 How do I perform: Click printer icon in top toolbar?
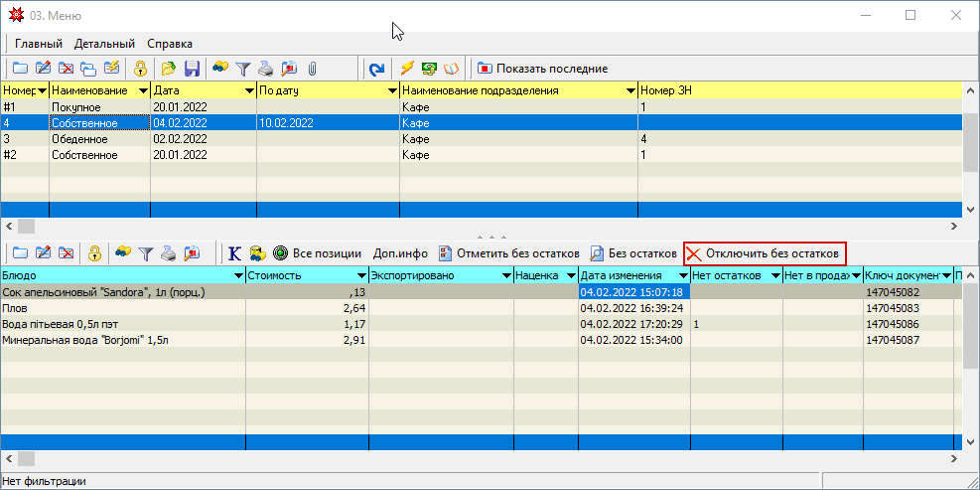(266, 69)
